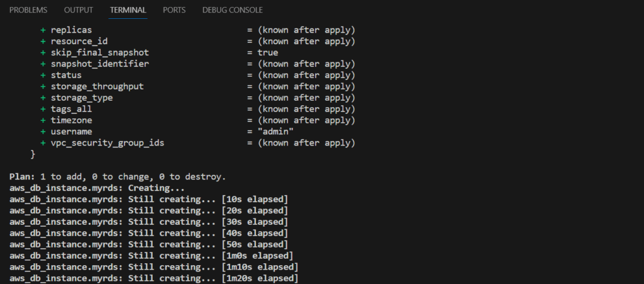Click the "admin" username value

275,132
